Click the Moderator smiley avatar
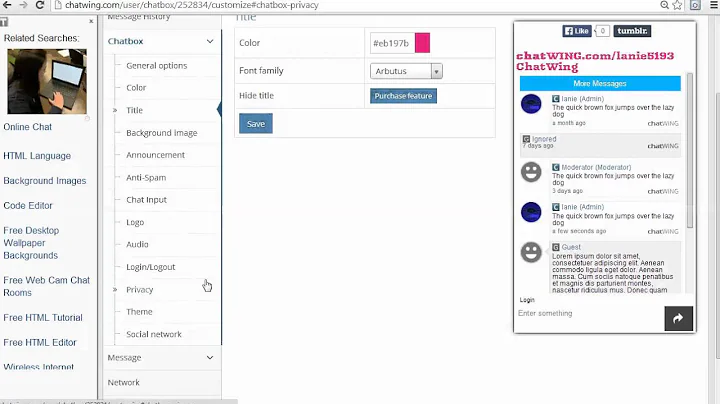 (531, 172)
